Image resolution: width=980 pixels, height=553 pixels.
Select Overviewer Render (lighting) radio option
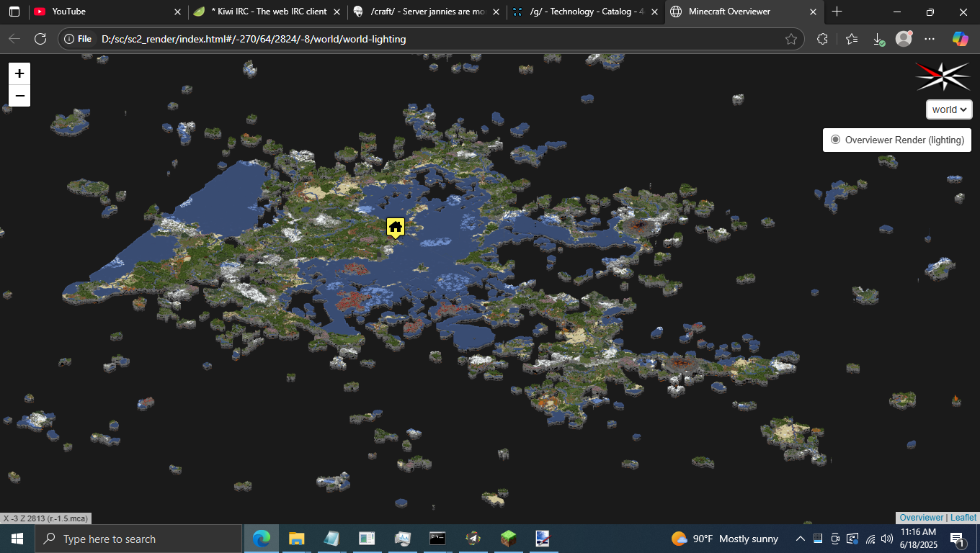[x=835, y=140]
